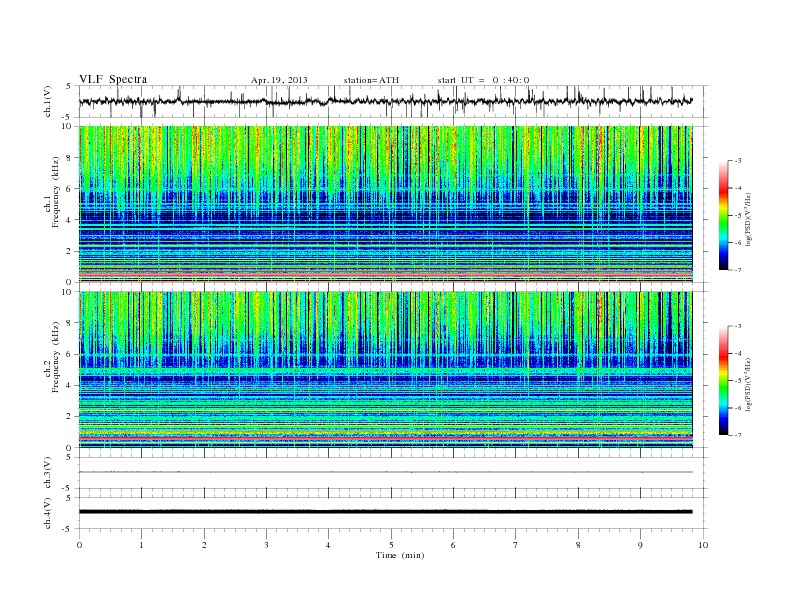The width and height of the screenshot is (792, 612).
Task: Click time axis tick label "4"
Action: point(328,545)
